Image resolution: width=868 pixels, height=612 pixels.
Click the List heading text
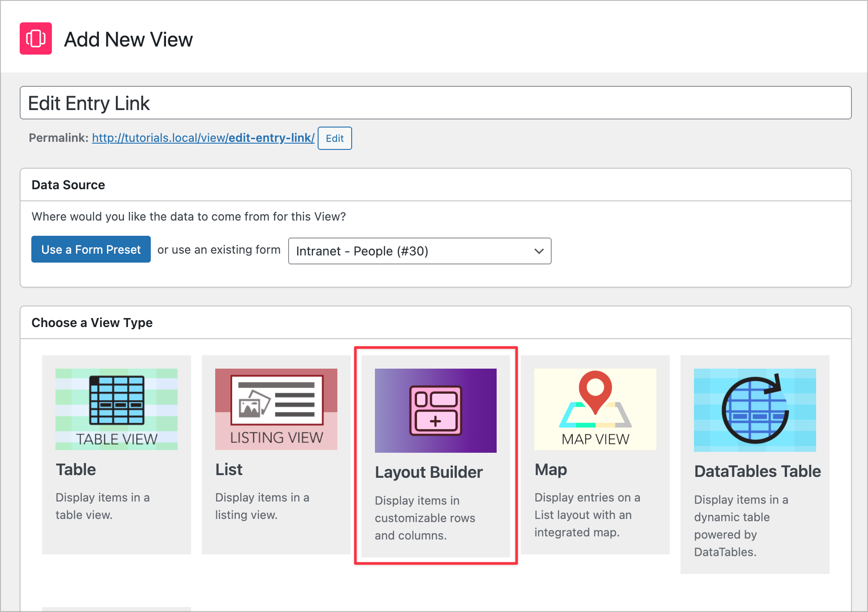pos(229,469)
